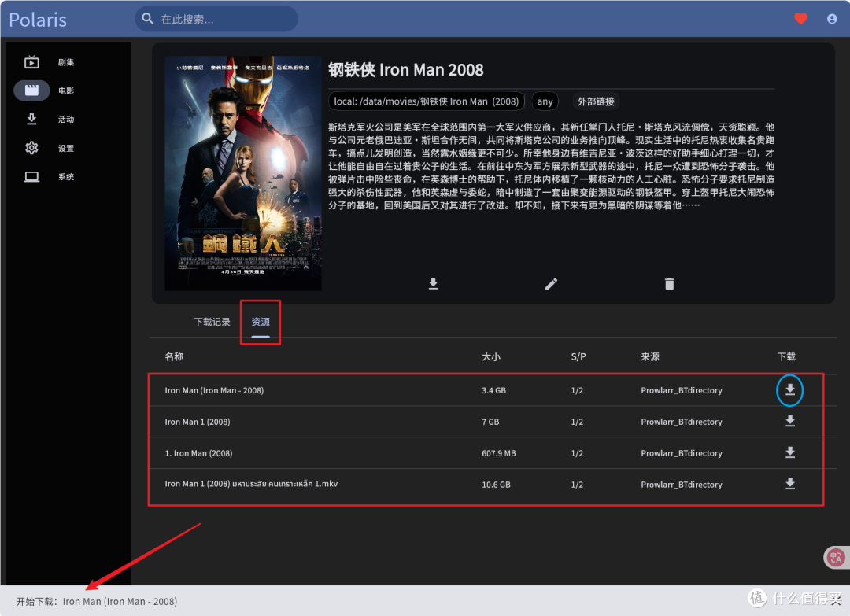Dismiss the 开始下载 notification bar
The height and width of the screenshot is (616, 850).
click(835, 601)
